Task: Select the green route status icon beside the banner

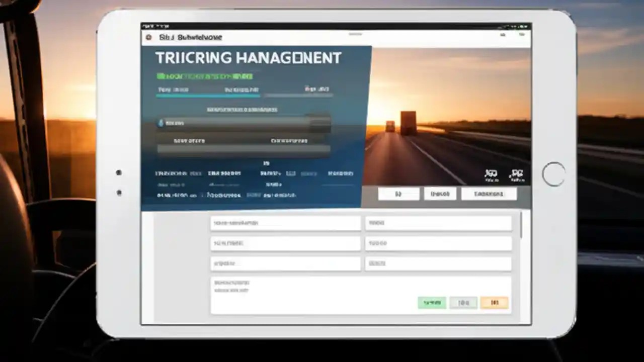Action: pyautogui.click(x=160, y=76)
